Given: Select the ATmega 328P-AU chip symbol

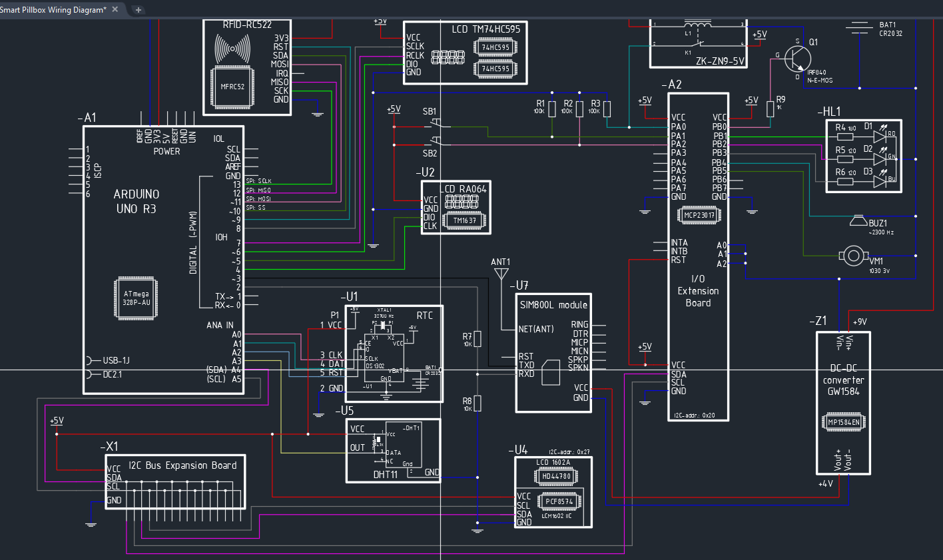Looking at the screenshot, I should pyautogui.click(x=137, y=298).
